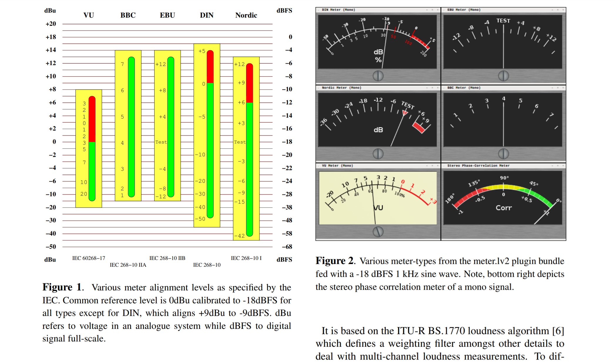Click the red segment of Nordic bar
Screen dimensions: 615x364
pyautogui.click(x=249, y=83)
